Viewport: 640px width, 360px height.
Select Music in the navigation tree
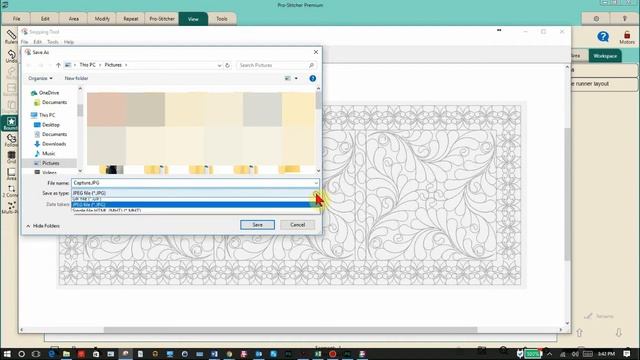pos(48,153)
